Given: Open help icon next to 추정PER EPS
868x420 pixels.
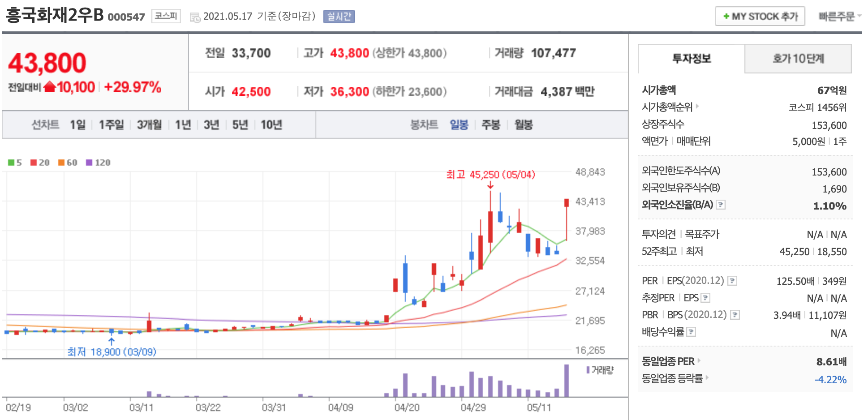Looking at the screenshot, I should 705,298.
